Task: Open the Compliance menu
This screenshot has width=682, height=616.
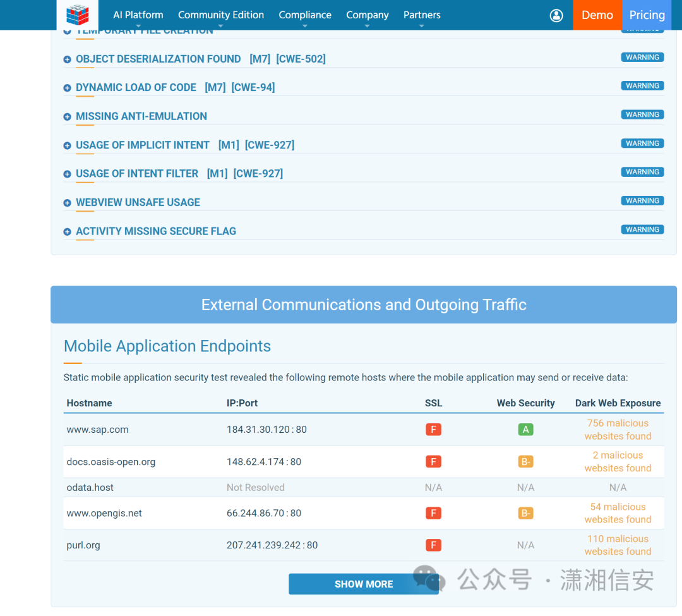Action: pyautogui.click(x=305, y=15)
